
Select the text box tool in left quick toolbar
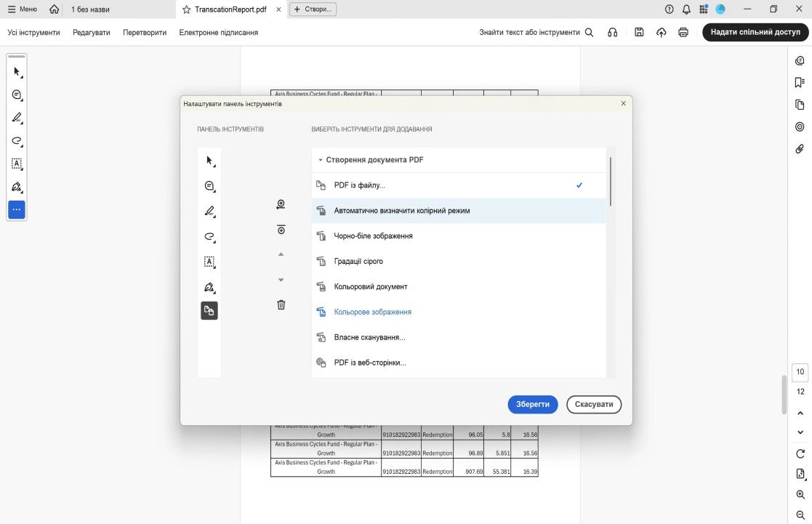17,164
